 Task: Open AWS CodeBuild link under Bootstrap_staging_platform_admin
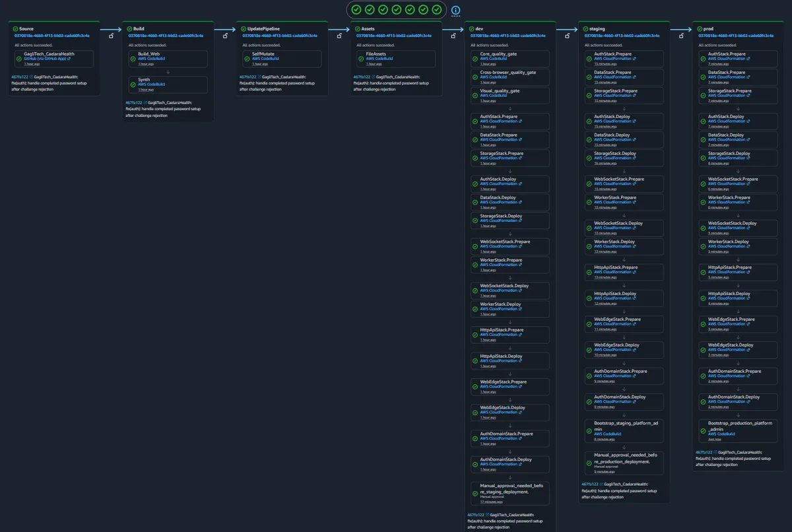(608, 434)
